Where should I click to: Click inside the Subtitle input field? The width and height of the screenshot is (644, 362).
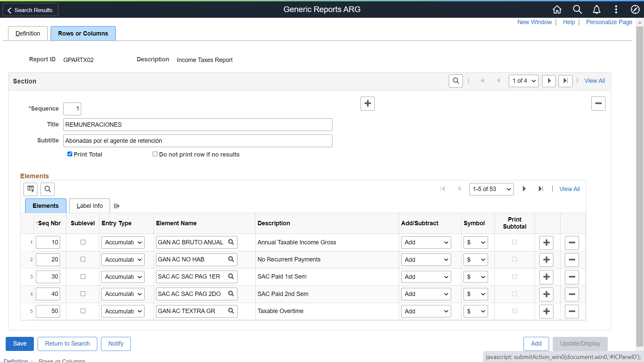pos(198,140)
